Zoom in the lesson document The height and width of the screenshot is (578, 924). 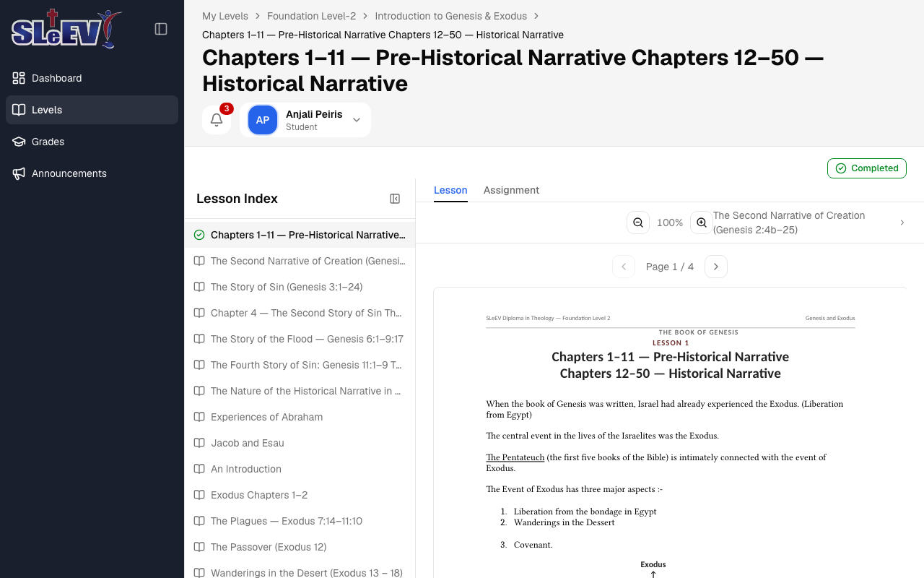(702, 223)
